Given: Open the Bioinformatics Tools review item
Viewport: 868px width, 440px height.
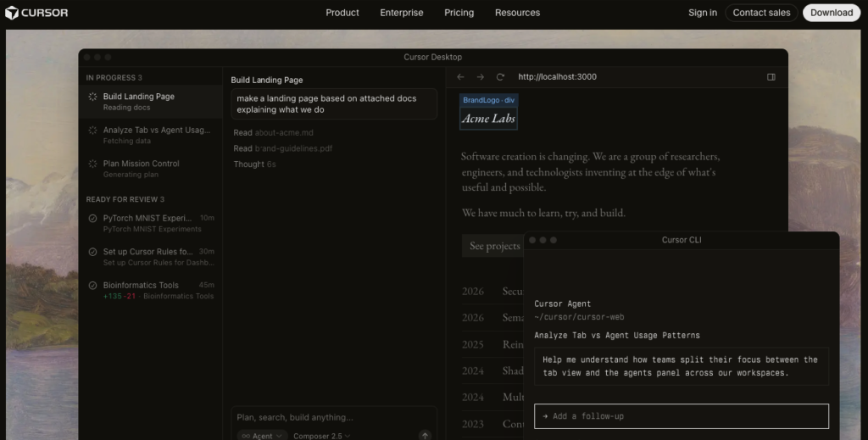Looking at the screenshot, I should (x=151, y=291).
